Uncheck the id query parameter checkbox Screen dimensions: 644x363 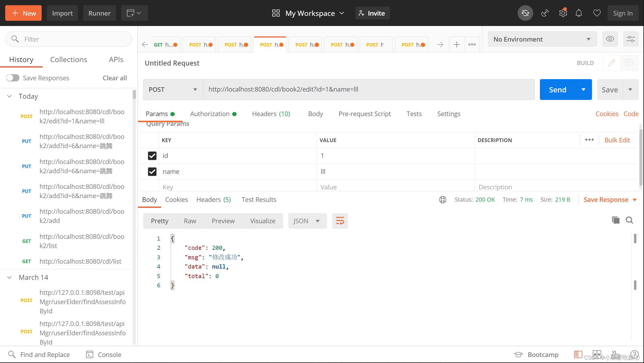coord(152,156)
